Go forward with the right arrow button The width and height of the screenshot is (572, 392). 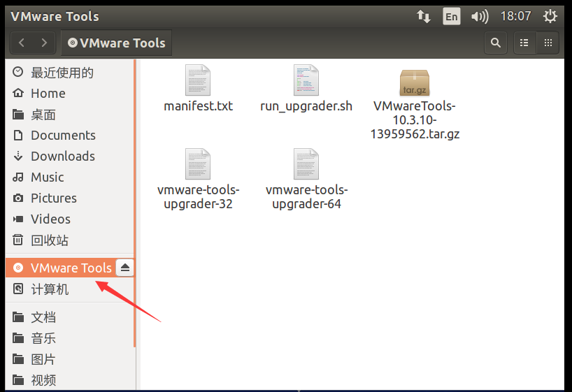pos(44,43)
